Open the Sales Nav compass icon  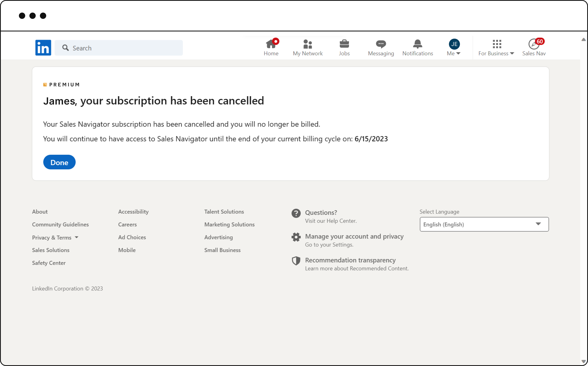[533, 44]
